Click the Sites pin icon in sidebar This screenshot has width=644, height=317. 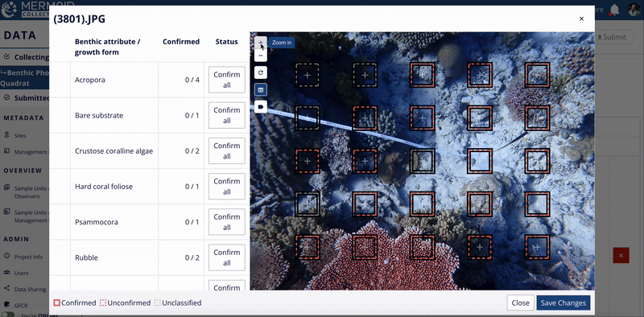coord(6,135)
